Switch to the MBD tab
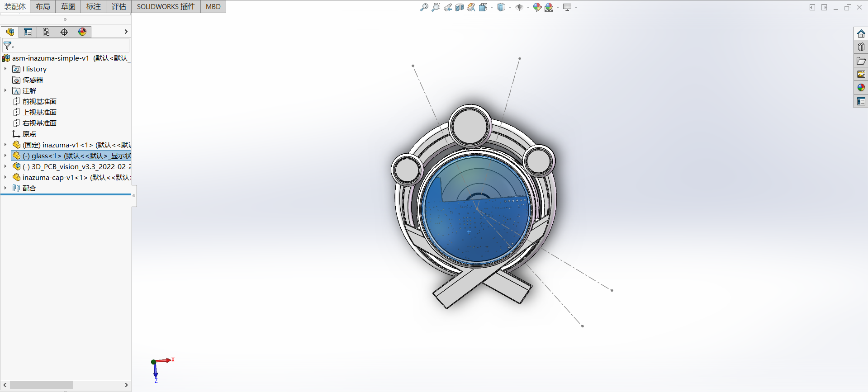 [213, 6]
